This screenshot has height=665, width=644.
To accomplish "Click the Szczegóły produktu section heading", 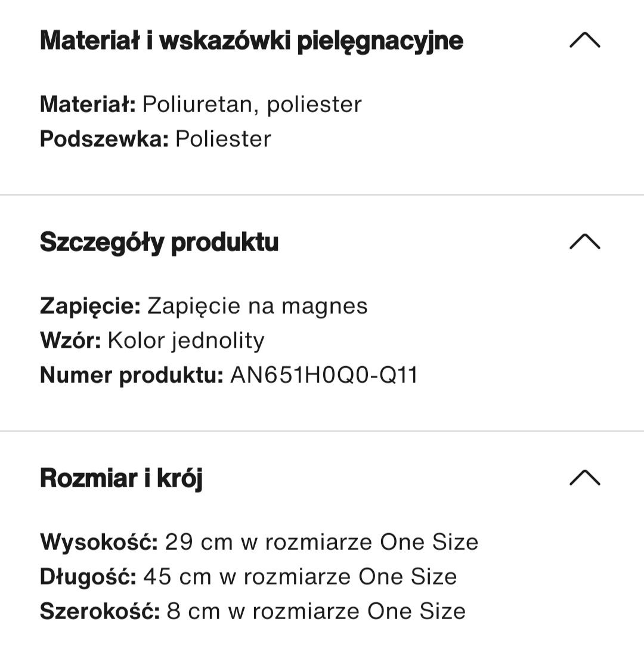I will pyautogui.click(x=159, y=243).
